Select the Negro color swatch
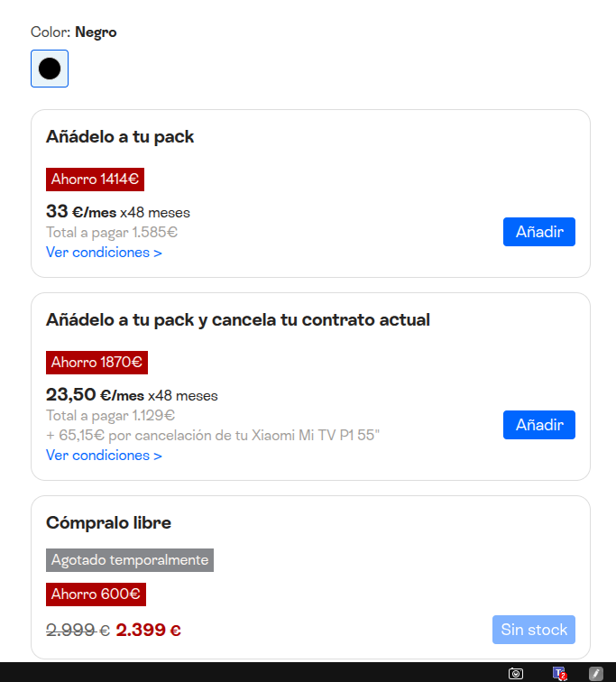This screenshot has height=682, width=616. point(50,69)
